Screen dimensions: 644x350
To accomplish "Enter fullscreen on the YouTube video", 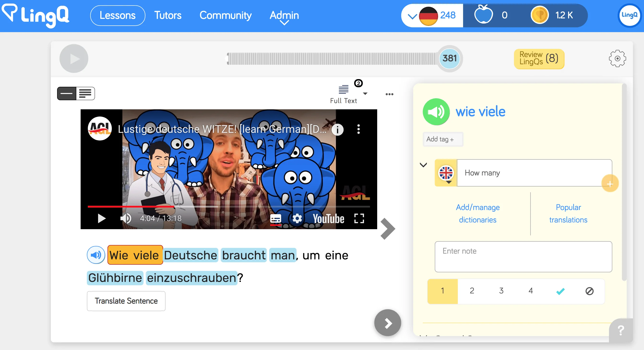I will tap(359, 219).
